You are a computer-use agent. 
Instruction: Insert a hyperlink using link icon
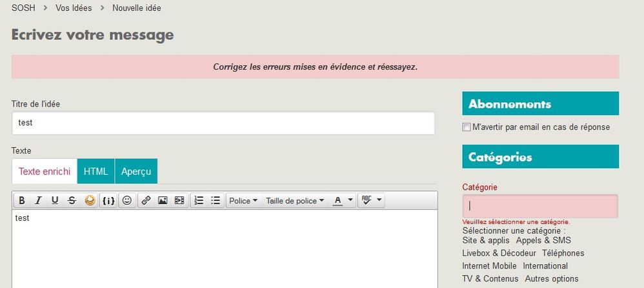(146, 201)
